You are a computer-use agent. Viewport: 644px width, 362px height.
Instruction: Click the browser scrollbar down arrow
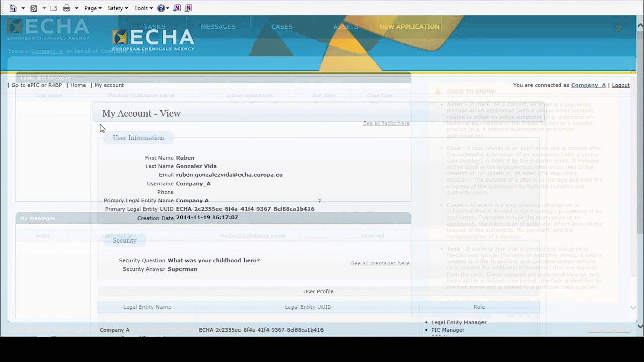[640, 326]
